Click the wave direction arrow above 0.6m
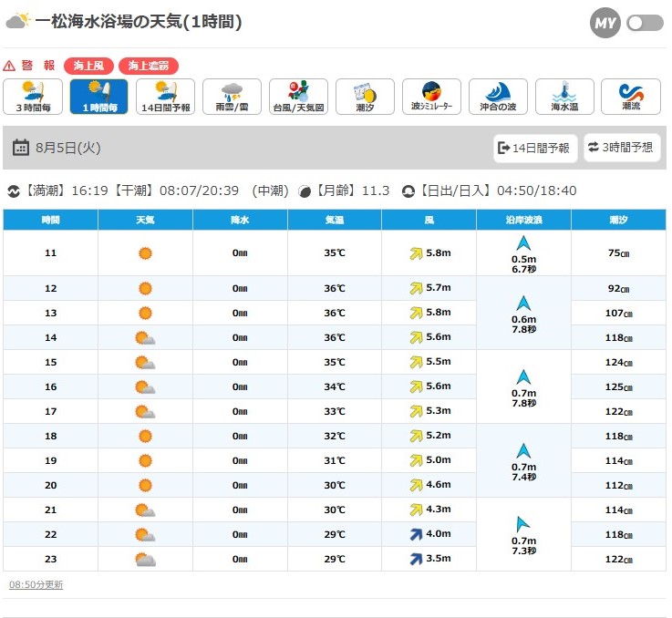The image size is (672, 618). 523,303
